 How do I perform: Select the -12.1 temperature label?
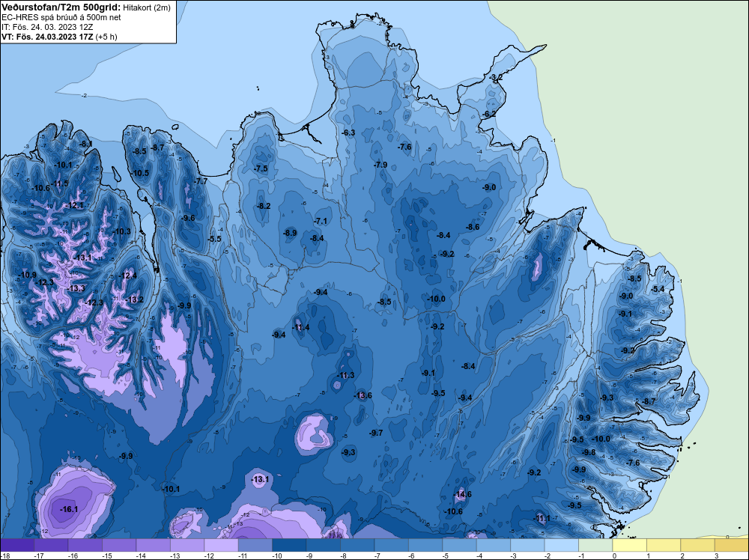tap(74, 205)
